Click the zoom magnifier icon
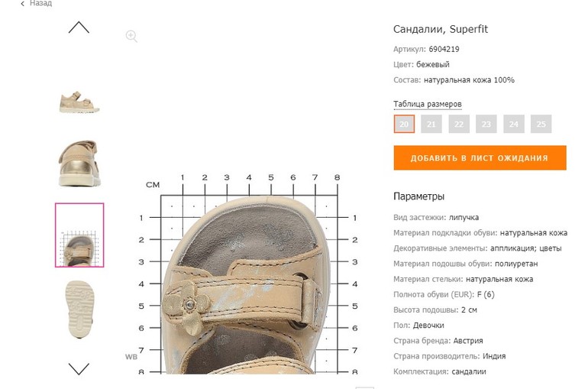Screen dimensions: 588x389 pyautogui.click(x=131, y=36)
